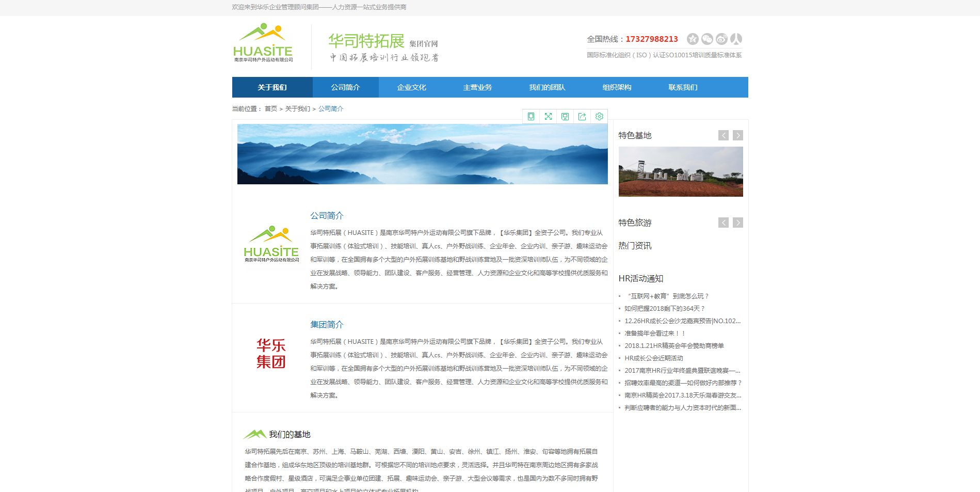980x492 pixels.
Task: Open 判断应聘者的能力 article
Action: (683, 408)
